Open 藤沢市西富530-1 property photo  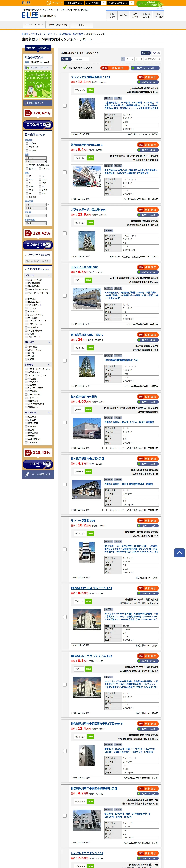(x=87, y=176)
